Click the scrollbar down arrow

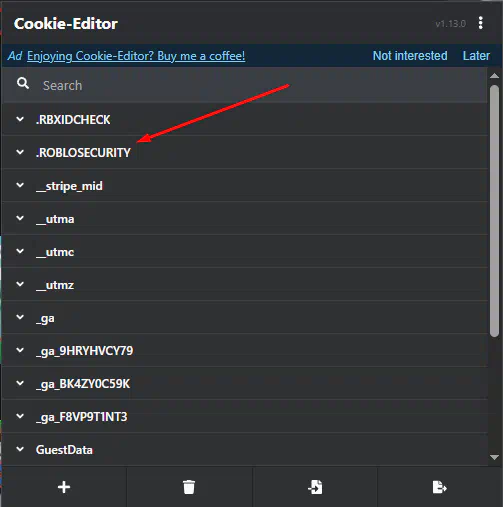pos(494,457)
